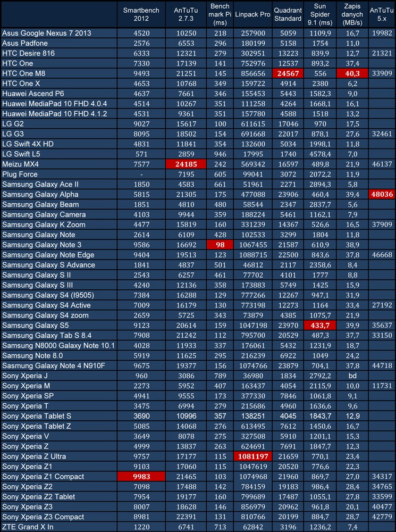Click the AnTuTu 2.7.3 column header
The width and height of the screenshot is (396, 532).
(x=186, y=14)
